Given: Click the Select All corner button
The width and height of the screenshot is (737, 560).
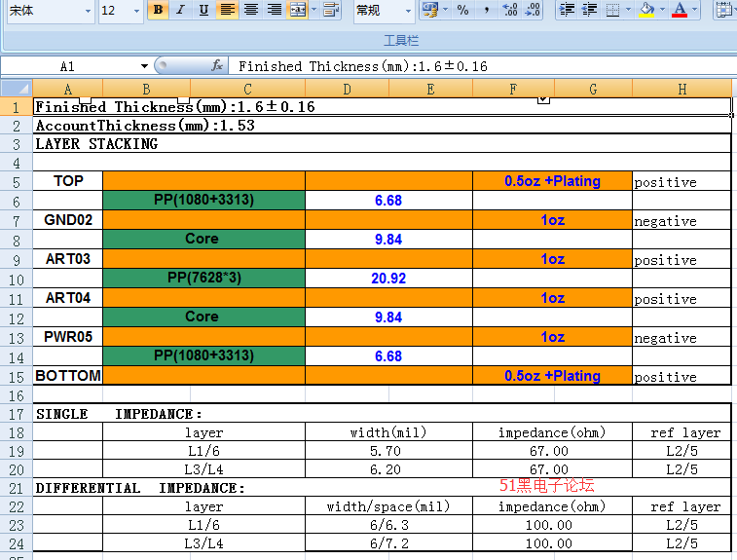Looking at the screenshot, I should [17, 89].
